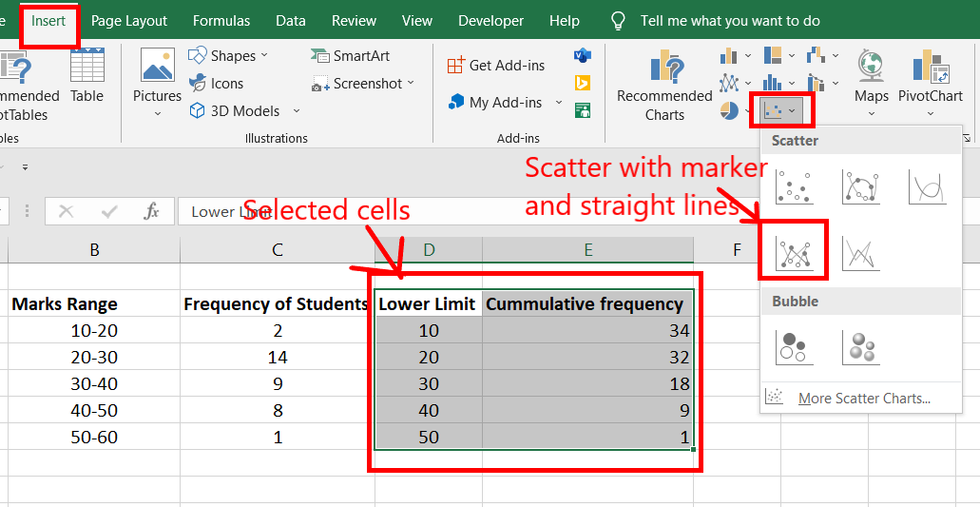This screenshot has width=980, height=507.
Task: Choose Scatter with Smooth Lines
Action: (x=928, y=188)
